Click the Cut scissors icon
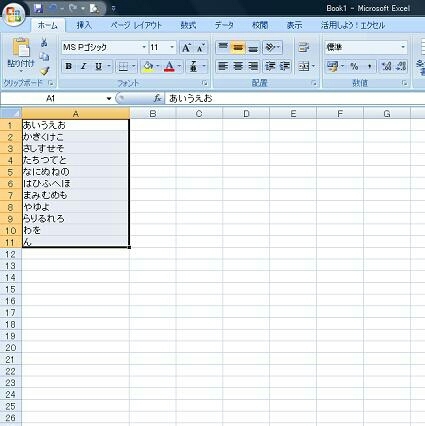Viewport: 425px width, 426px height. (x=44, y=43)
